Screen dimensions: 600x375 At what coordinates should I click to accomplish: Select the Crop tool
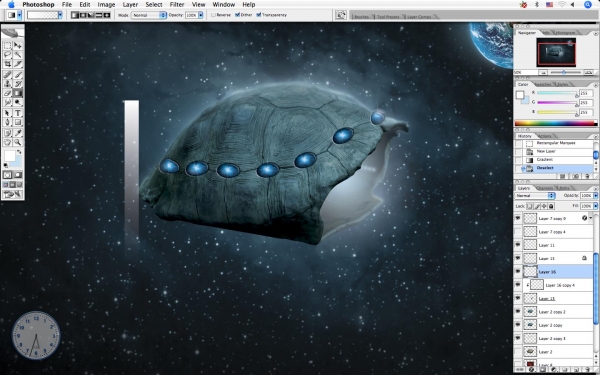coord(7,64)
